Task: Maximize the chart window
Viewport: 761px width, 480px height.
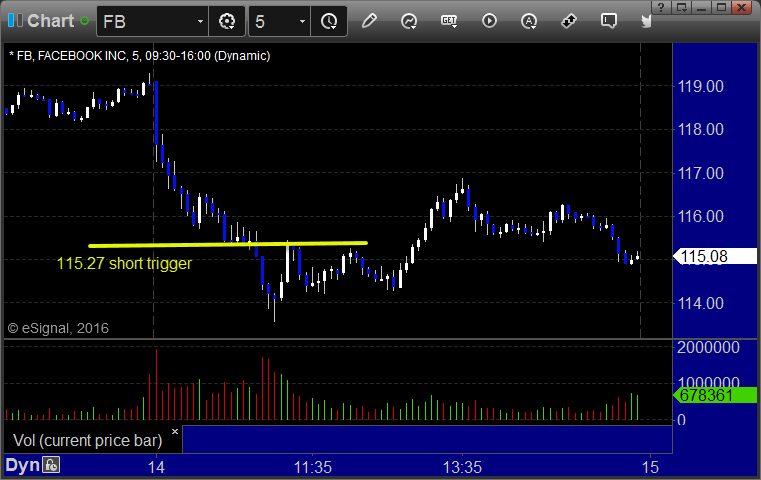Action: 721,7
